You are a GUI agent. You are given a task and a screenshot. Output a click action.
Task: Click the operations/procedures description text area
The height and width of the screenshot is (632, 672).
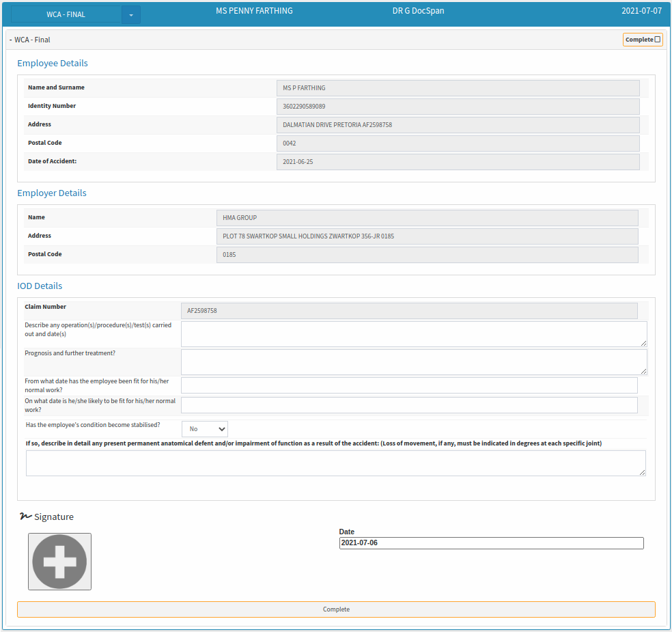[x=414, y=334]
